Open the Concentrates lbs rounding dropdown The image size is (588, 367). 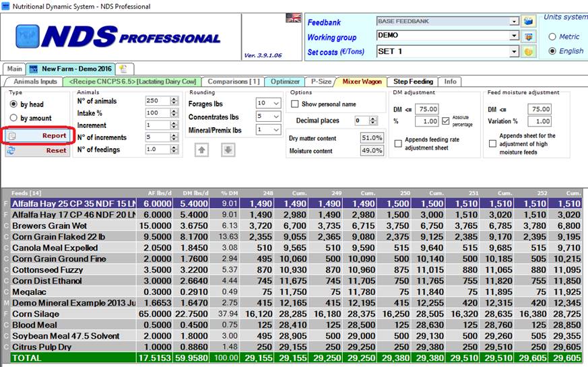[x=276, y=116]
